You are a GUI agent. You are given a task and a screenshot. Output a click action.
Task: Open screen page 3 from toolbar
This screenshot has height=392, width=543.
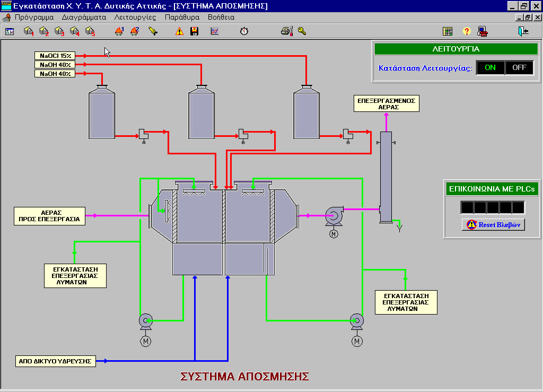pyautogui.click(x=59, y=31)
